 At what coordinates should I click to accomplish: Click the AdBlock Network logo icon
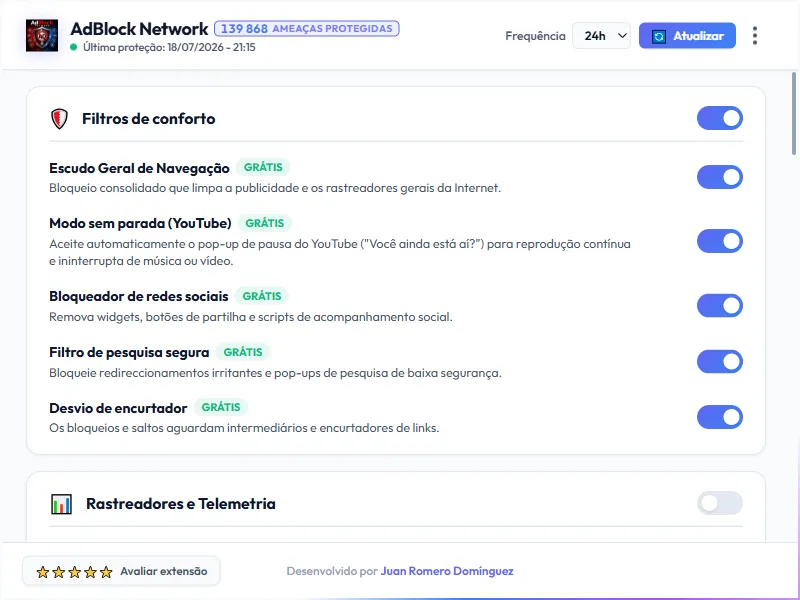click(x=42, y=36)
